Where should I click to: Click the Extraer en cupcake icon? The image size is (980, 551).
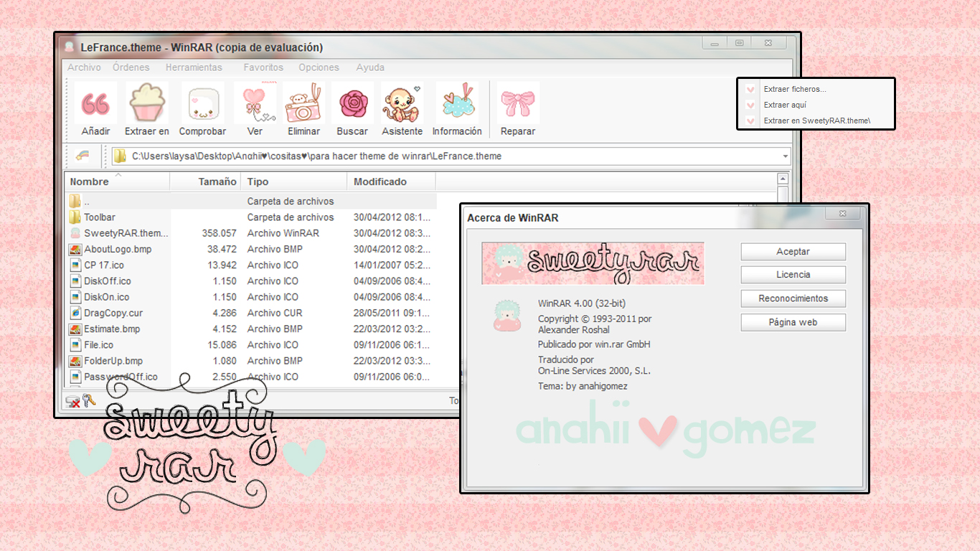146,103
